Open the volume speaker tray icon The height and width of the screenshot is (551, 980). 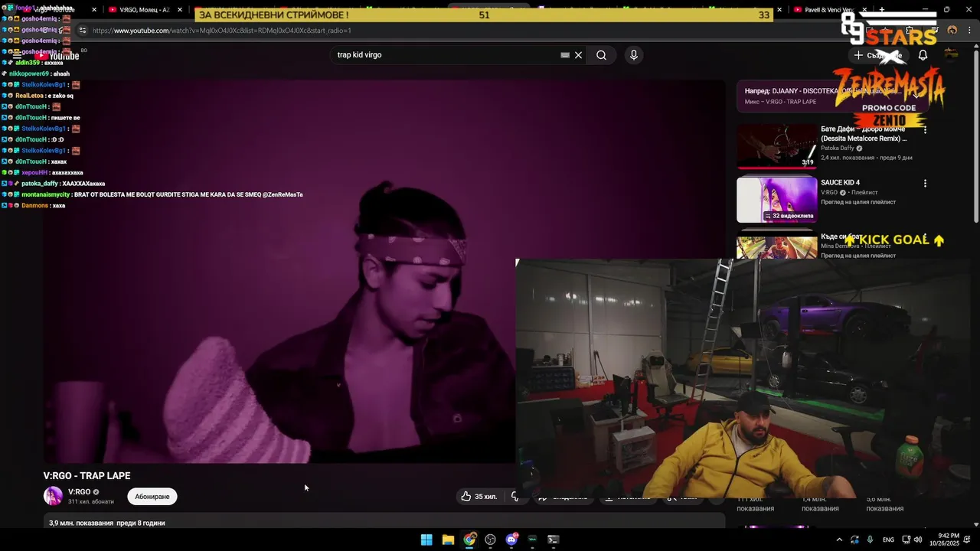(918, 540)
